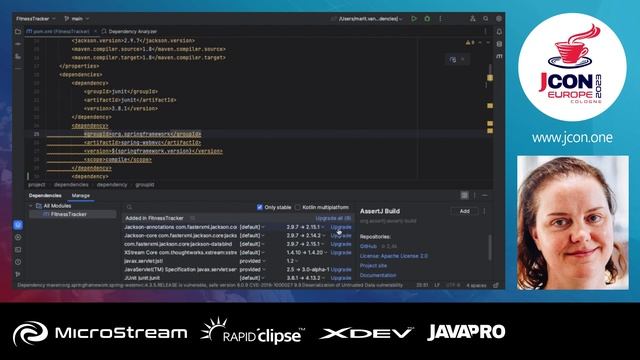Screen dimensions: 640x360
Task: Open scope dropdown for Jackson-core row
Action: click(x=251, y=236)
